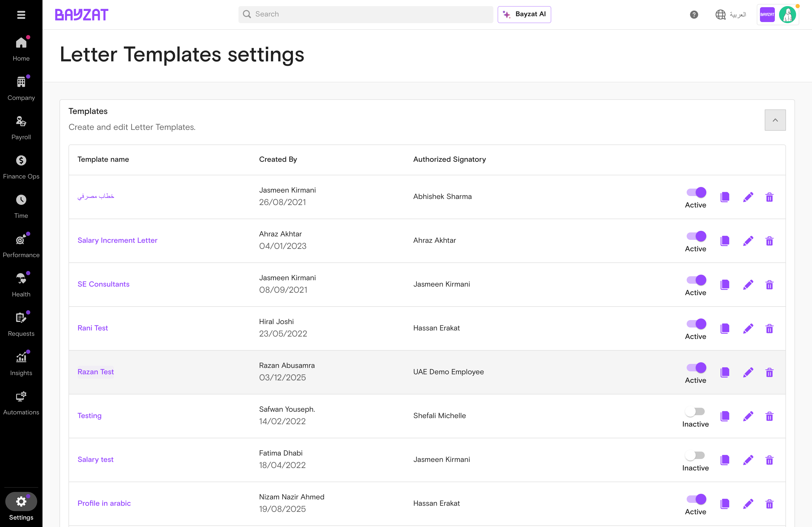The width and height of the screenshot is (812, 527).
Task: Open the Razan Test template link
Action: (96, 372)
